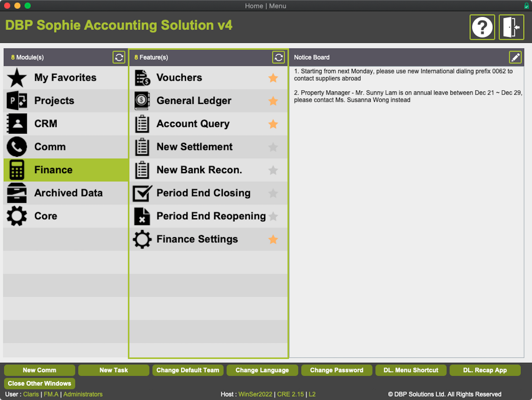Toggle the General Ledger favorite star
This screenshot has height=400, width=532.
(273, 101)
